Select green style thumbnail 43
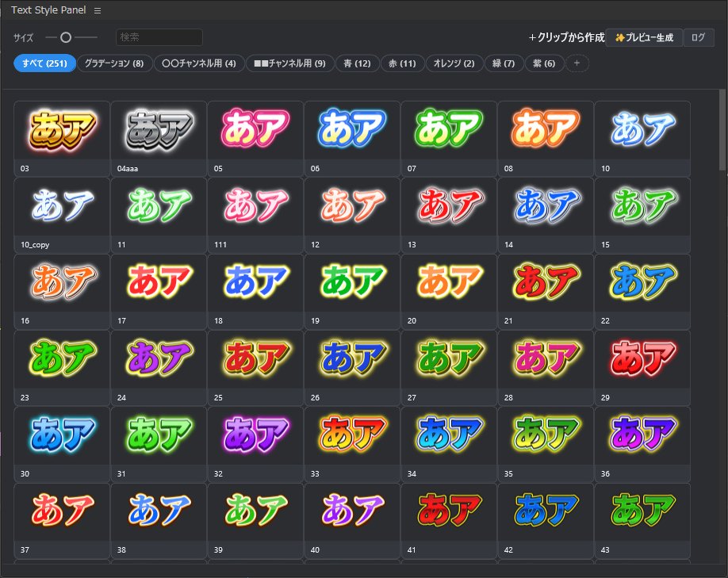Viewport: 728px width, 578px height. click(x=642, y=521)
